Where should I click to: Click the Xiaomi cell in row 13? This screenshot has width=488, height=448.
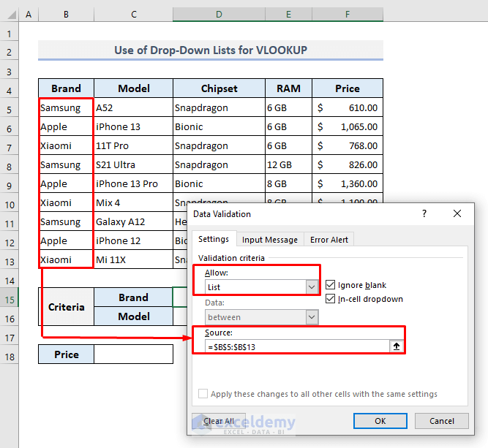(66, 259)
